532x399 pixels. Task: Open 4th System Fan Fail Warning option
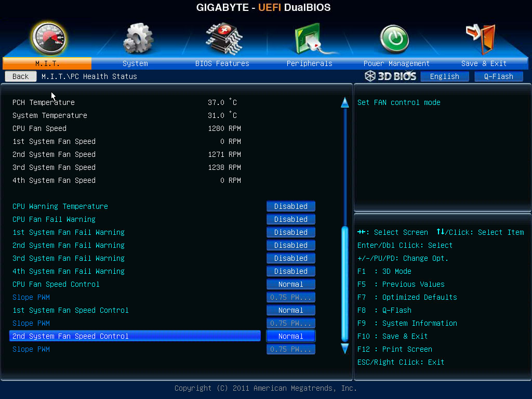point(291,271)
